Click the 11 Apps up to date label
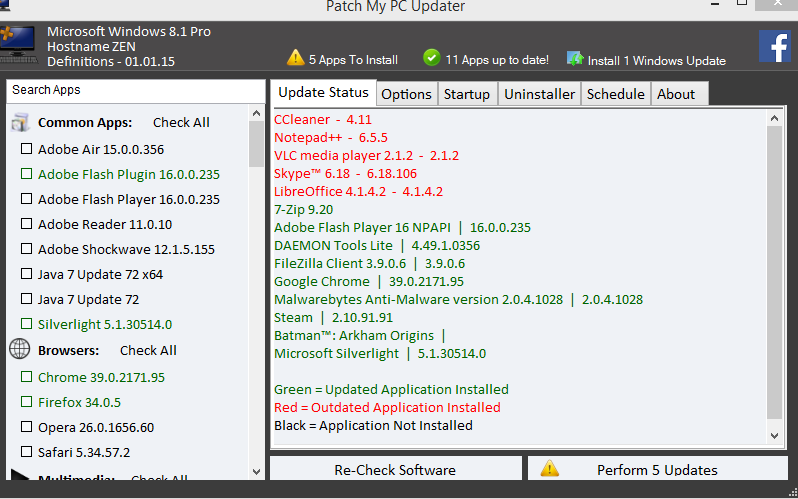This screenshot has width=798, height=499. [497, 60]
